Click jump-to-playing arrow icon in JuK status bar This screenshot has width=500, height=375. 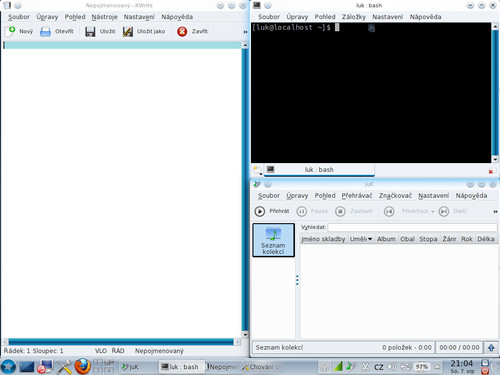[x=491, y=347]
